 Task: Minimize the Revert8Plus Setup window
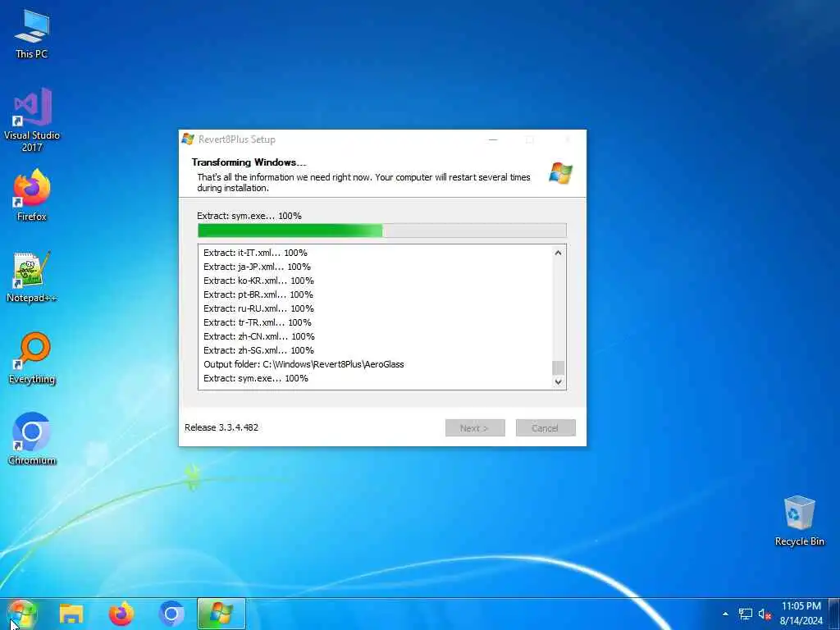493,139
